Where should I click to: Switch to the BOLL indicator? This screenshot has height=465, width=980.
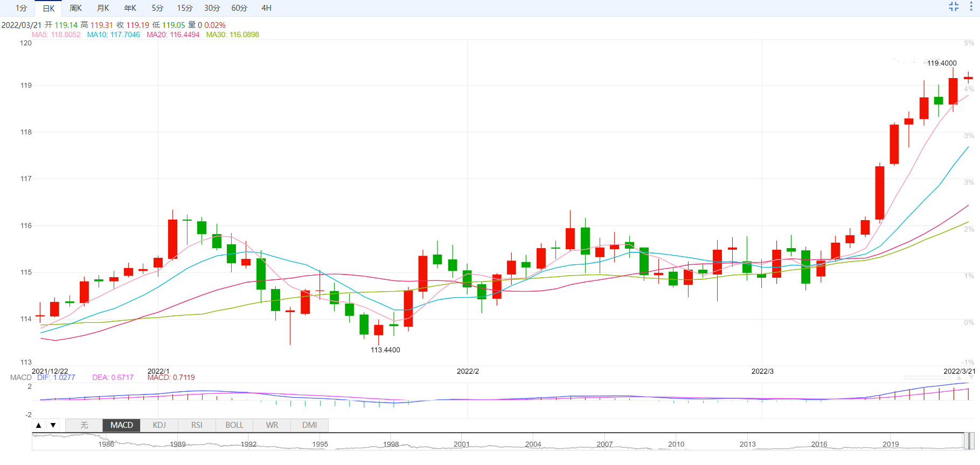tap(234, 425)
